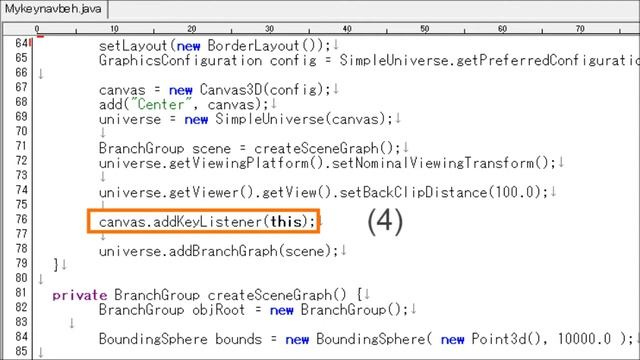Click the universe.addBranchGraph(scene); line

(219, 251)
